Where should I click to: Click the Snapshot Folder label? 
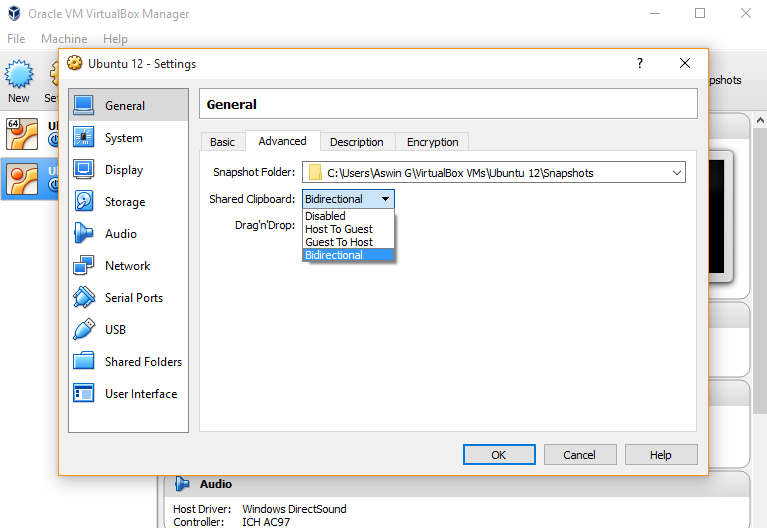(254, 172)
